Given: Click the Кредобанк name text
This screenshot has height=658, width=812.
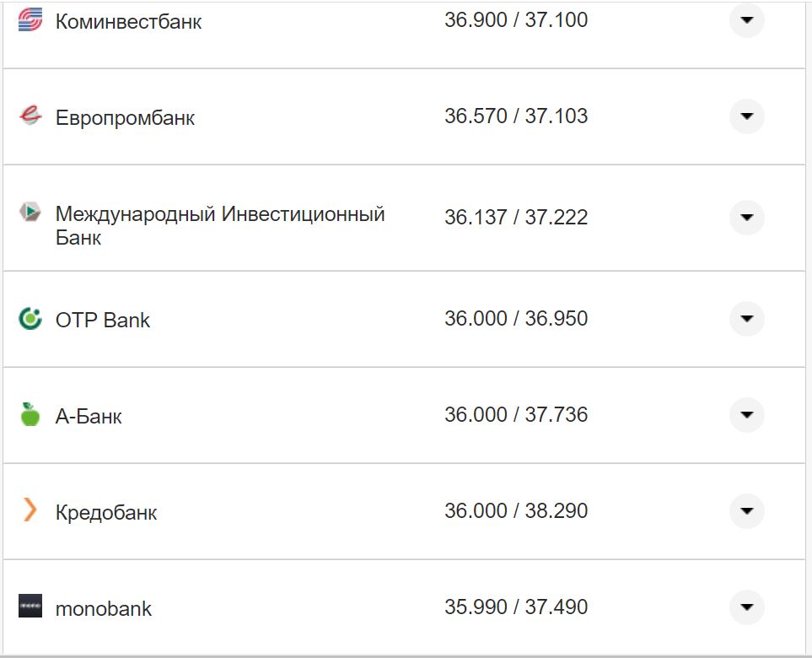Looking at the screenshot, I should pyautogui.click(x=104, y=510).
